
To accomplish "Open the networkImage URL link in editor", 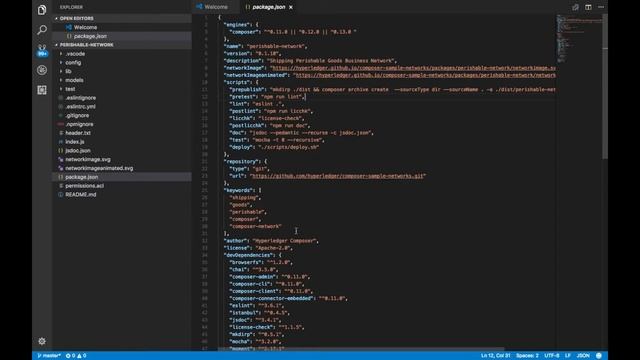I will [413, 68].
